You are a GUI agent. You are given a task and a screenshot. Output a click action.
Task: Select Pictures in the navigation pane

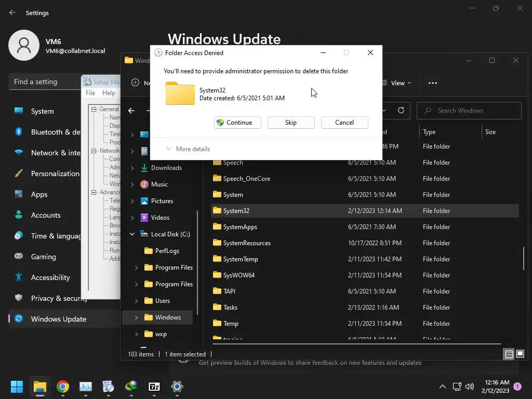point(162,201)
